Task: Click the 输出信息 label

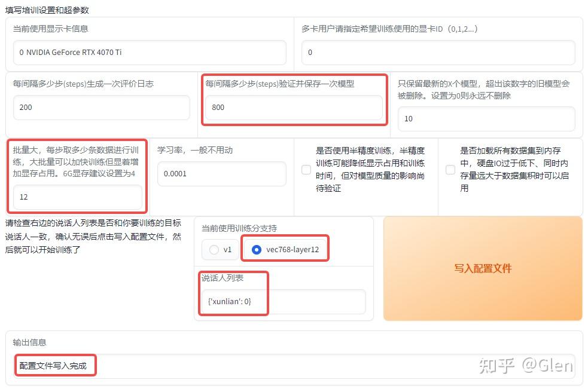Action: (30, 342)
